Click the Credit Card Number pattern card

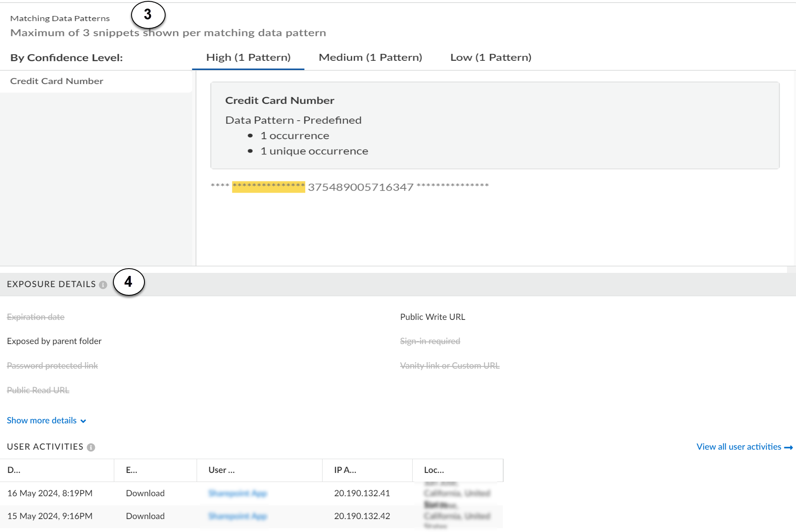click(495, 125)
